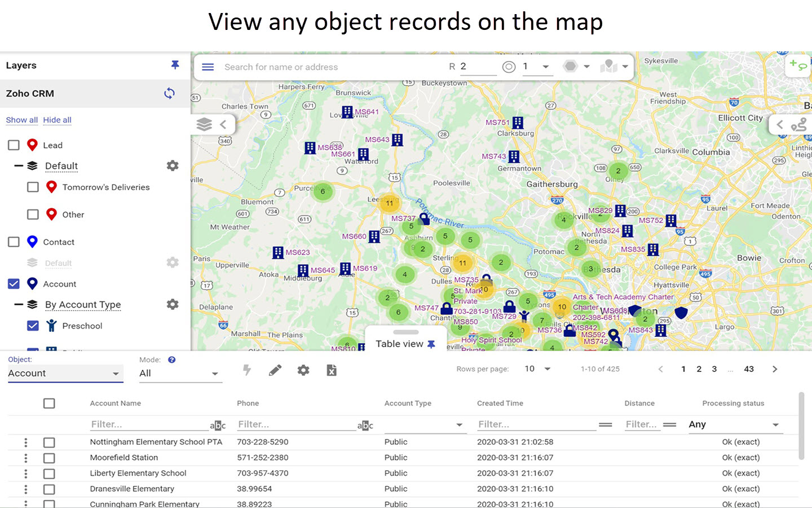Viewport: 812px width, 508px height.
Task: Click the edit pencil icon above the table
Action: [x=275, y=370]
